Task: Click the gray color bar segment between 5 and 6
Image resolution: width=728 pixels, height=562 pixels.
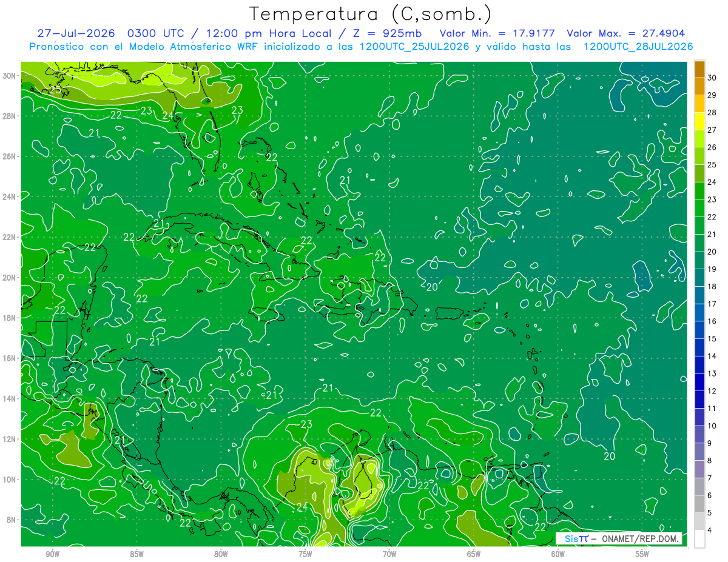Action: pyautogui.click(x=700, y=504)
